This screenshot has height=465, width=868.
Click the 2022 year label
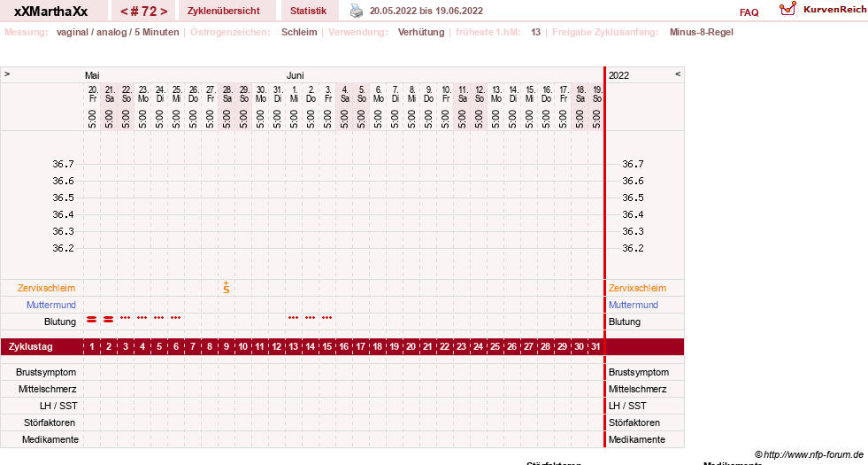(618, 75)
